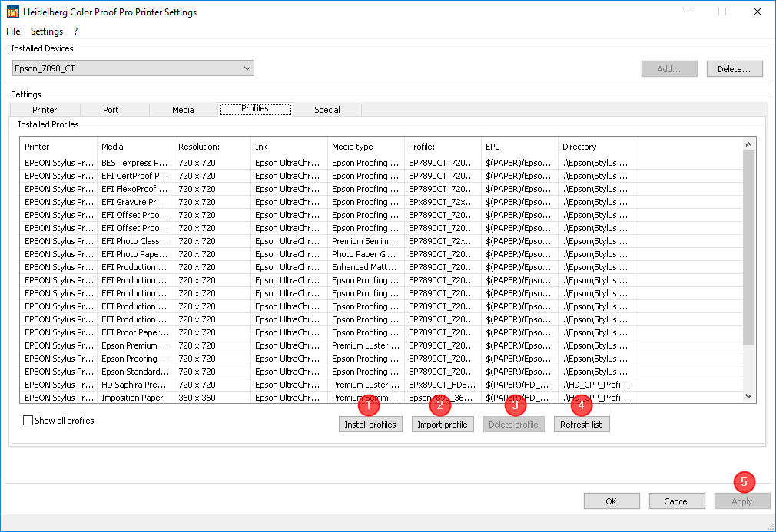Viewport: 776px width, 532px height.
Task: Click the Apply button
Action: coord(741,501)
